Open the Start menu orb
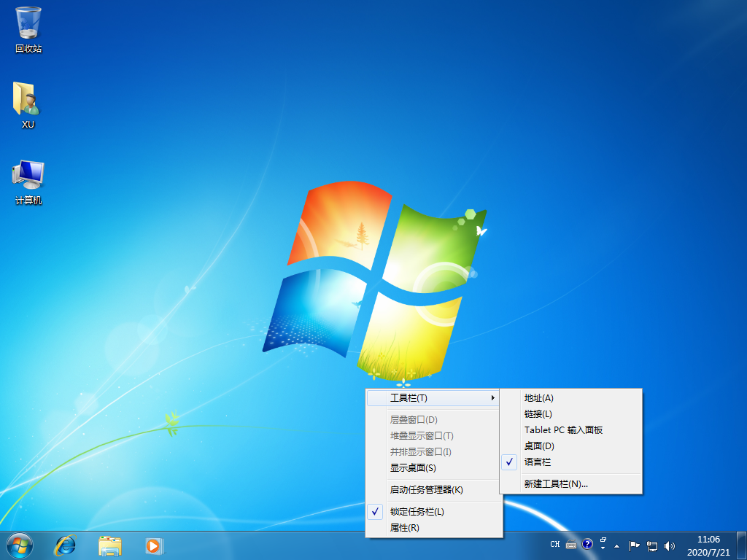The width and height of the screenshot is (747, 560). pyautogui.click(x=19, y=545)
